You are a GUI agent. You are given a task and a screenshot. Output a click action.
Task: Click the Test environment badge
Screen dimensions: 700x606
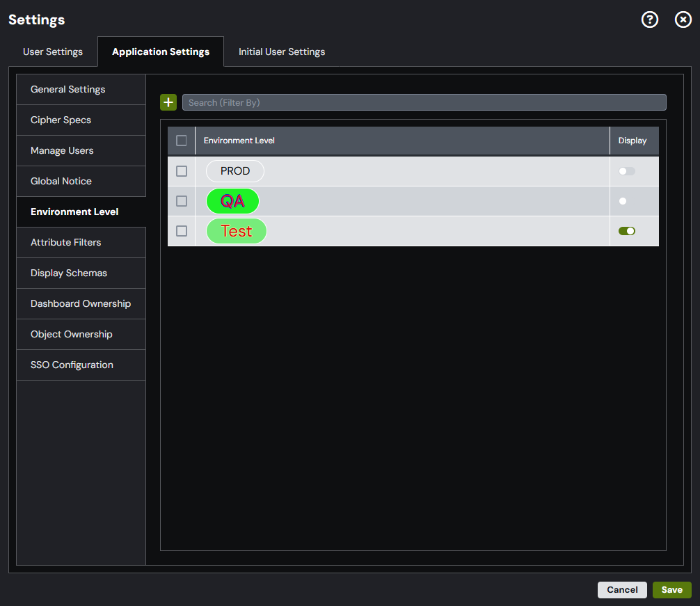click(236, 231)
